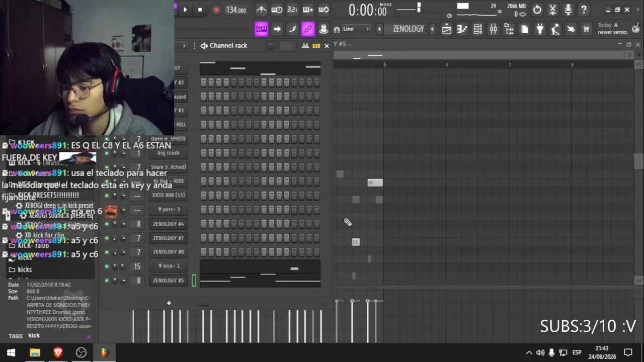This screenshot has width=644, height=362.
Task: Select the ZENOLOGY #8 channel button
Action: pos(169,252)
